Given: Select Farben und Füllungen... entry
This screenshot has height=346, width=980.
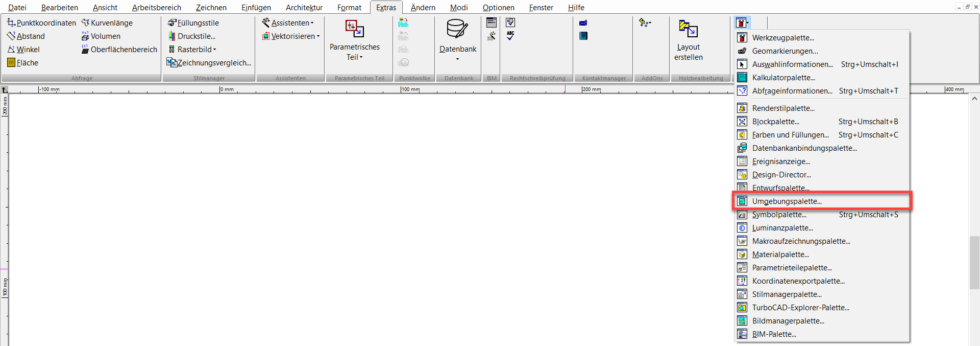Looking at the screenshot, I should tap(822, 135).
